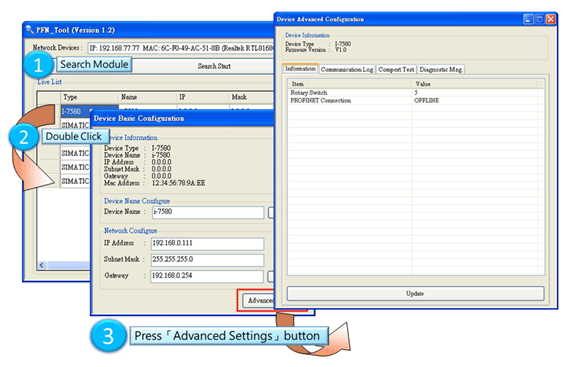Open the Network Devices dropdown list
The image size is (571, 367).
(181, 48)
